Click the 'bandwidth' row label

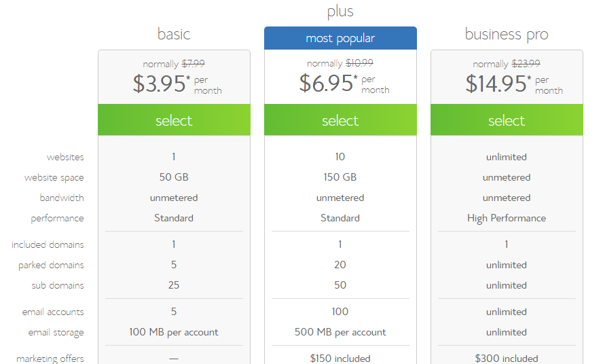tap(62, 198)
